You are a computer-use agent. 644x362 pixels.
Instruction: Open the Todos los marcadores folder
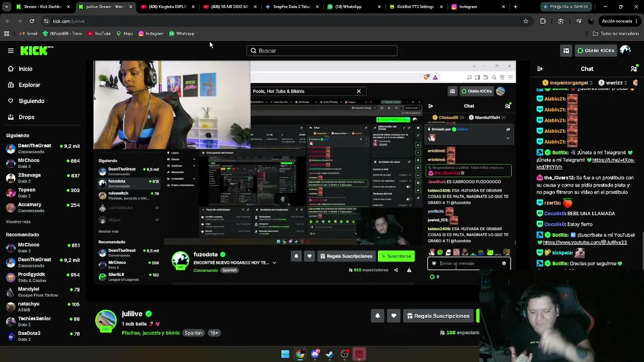click(x=615, y=34)
